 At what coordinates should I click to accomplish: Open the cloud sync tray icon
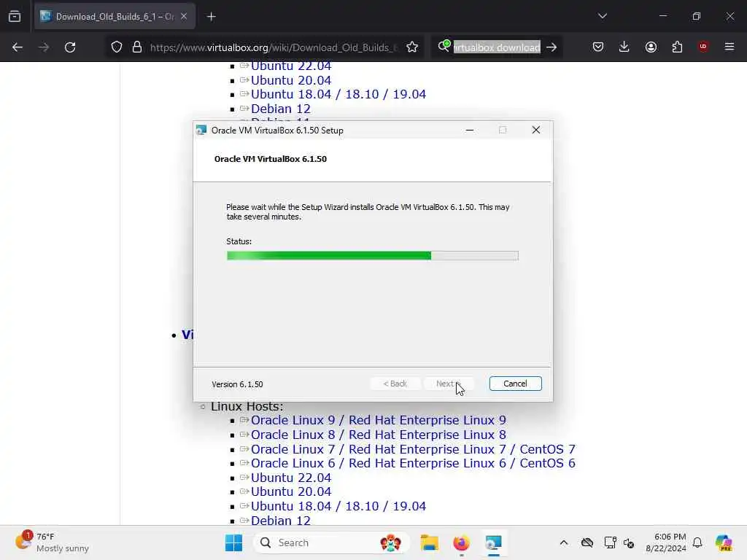(x=587, y=542)
